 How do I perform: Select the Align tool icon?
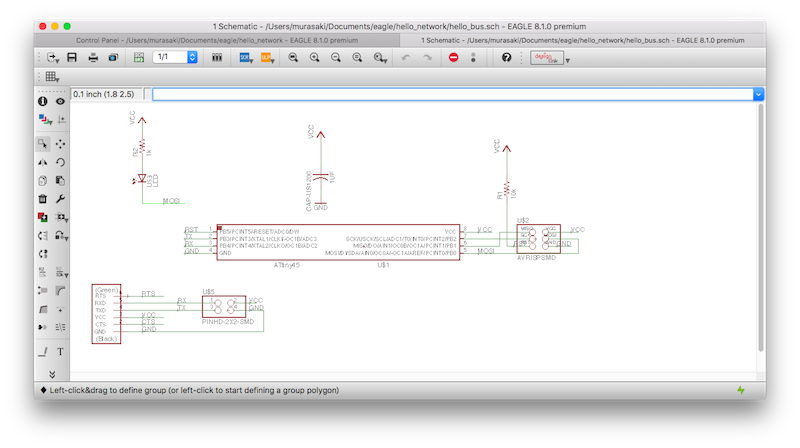pyautogui.click(x=61, y=327)
